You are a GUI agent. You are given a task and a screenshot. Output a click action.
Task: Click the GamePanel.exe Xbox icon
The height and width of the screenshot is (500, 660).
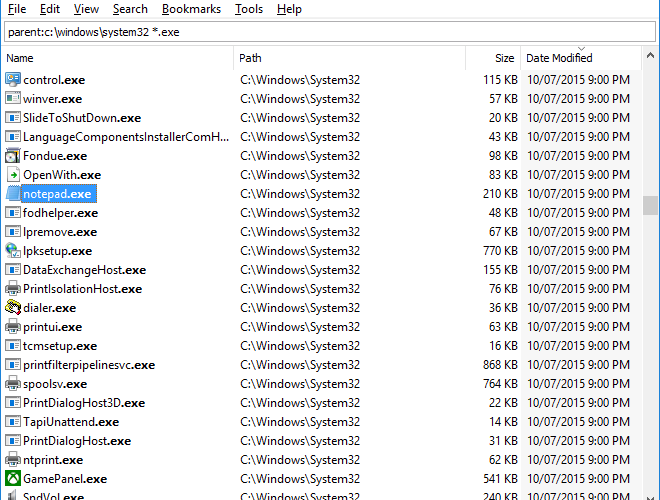(x=13, y=479)
